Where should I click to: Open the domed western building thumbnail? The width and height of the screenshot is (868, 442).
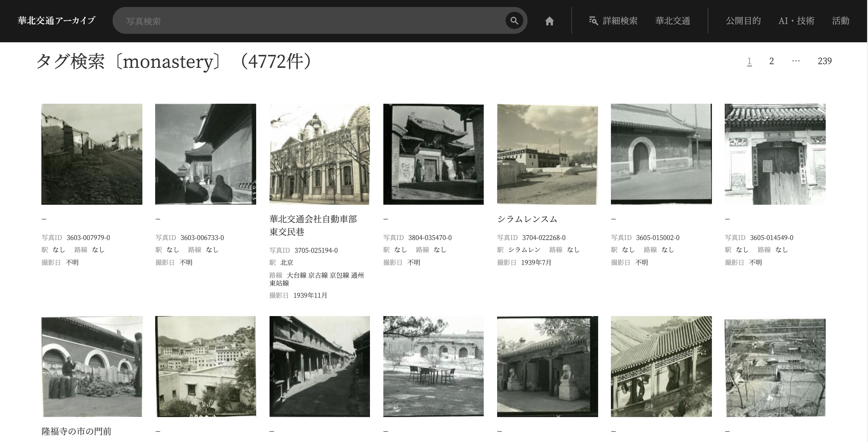coord(319,154)
